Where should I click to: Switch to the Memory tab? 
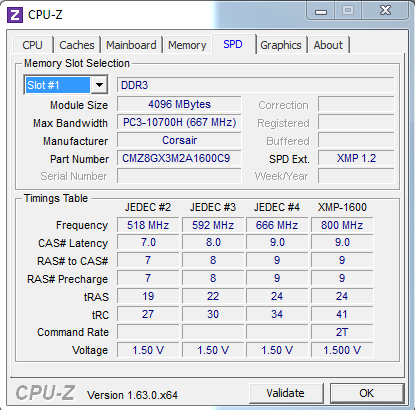187,45
